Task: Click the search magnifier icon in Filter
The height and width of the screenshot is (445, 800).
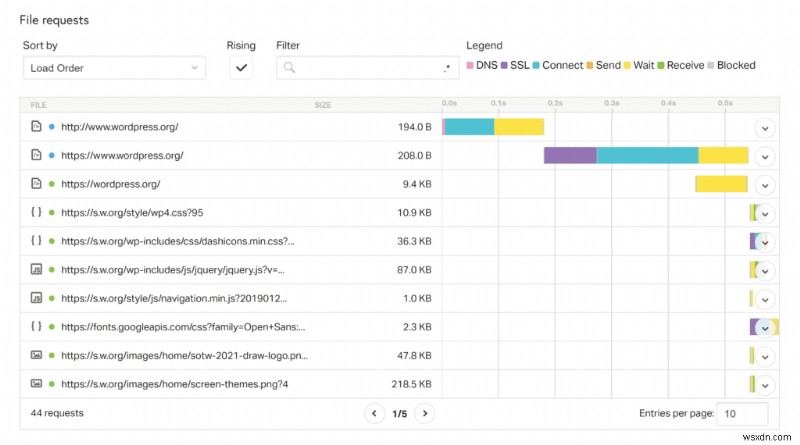Action: [x=289, y=68]
